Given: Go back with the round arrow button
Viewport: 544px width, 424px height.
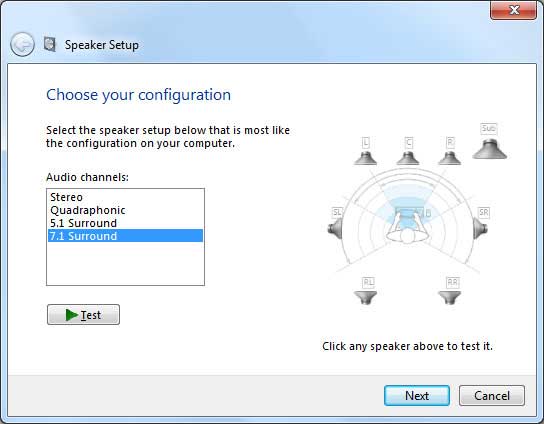Looking at the screenshot, I should [x=23, y=45].
